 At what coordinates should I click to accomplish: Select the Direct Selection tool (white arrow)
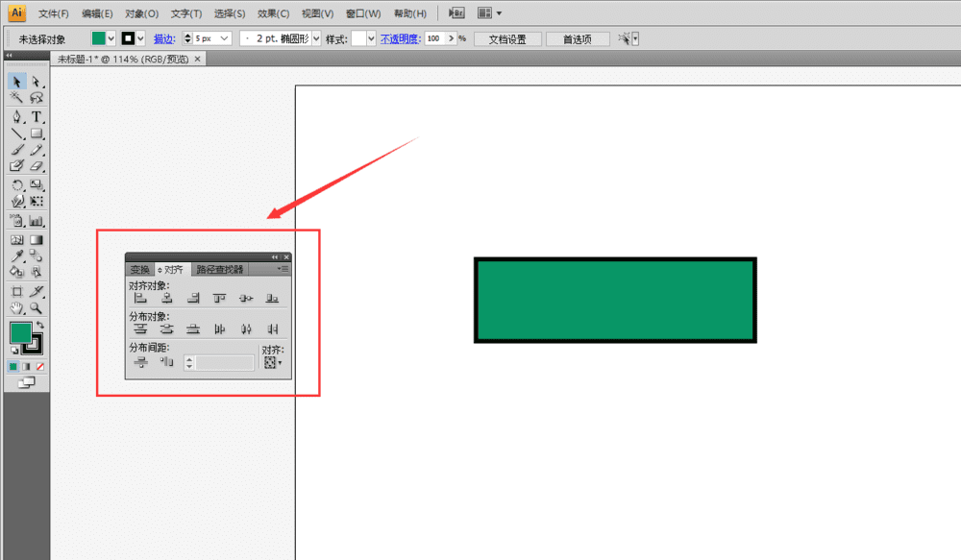pos(37,82)
